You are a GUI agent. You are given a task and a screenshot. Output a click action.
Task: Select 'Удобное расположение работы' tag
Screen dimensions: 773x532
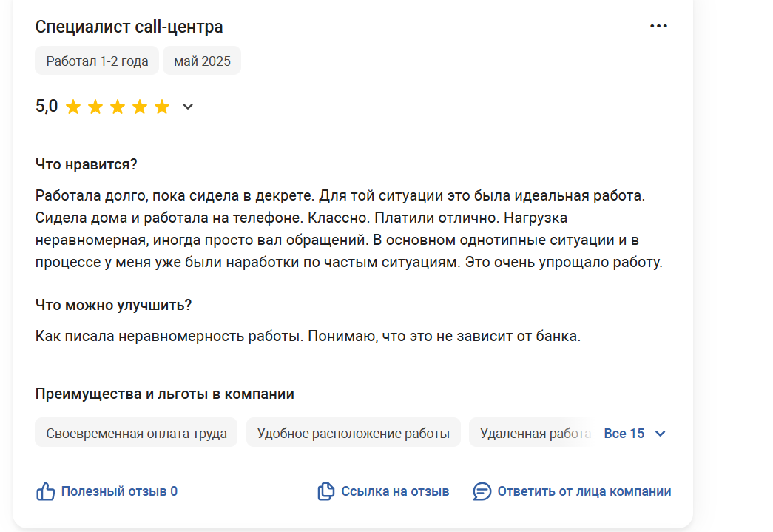point(354,432)
